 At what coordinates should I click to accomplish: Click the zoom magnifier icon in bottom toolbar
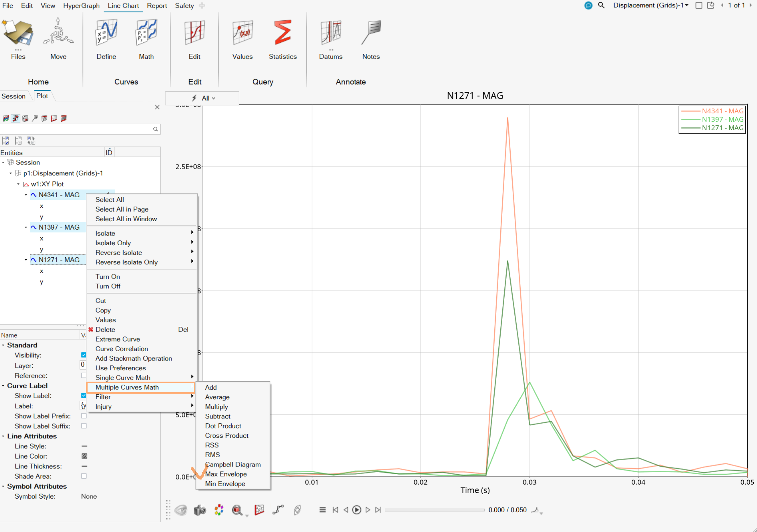point(237,510)
